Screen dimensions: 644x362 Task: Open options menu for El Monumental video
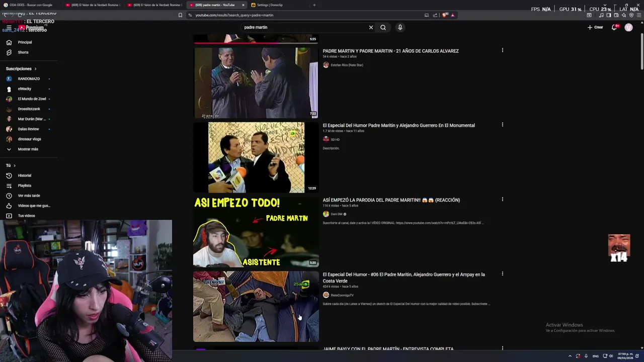click(x=502, y=125)
